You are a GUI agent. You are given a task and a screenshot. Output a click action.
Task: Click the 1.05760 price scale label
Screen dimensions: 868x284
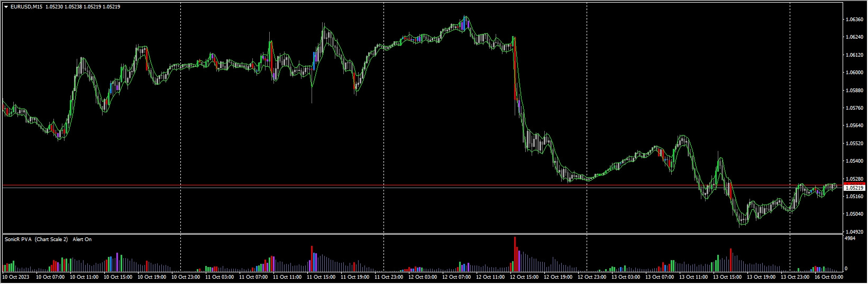tap(854, 108)
